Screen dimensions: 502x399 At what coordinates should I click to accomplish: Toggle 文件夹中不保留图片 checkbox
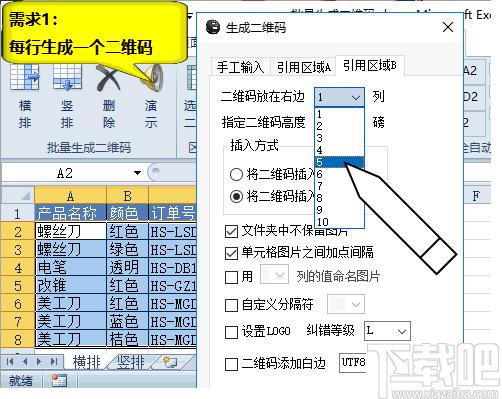[231, 231]
